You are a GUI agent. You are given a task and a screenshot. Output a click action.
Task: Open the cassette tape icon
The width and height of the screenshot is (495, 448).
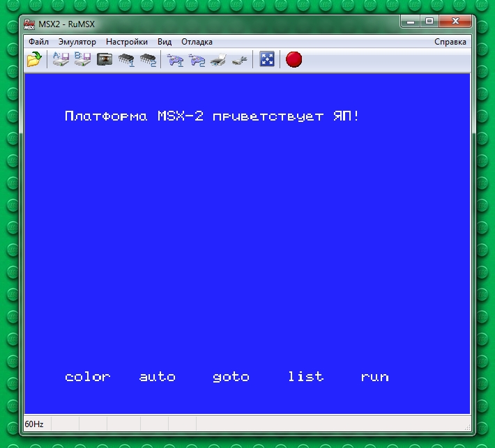(105, 59)
